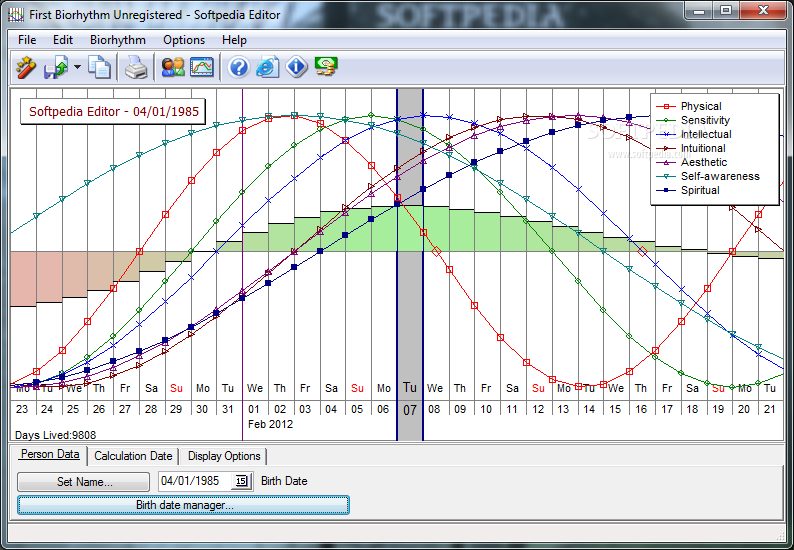Image resolution: width=794 pixels, height=550 pixels.
Task: Click the save/export disk icon
Action: (x=56, y=67)
